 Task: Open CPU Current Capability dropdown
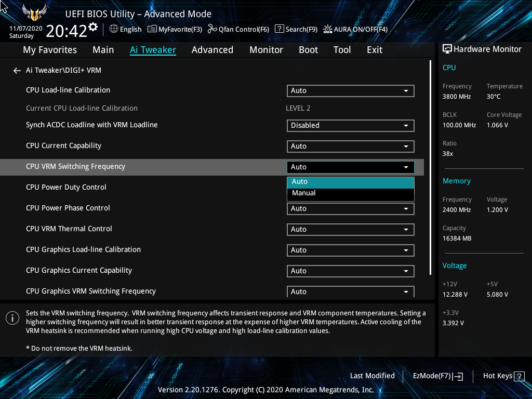(351, 146)
